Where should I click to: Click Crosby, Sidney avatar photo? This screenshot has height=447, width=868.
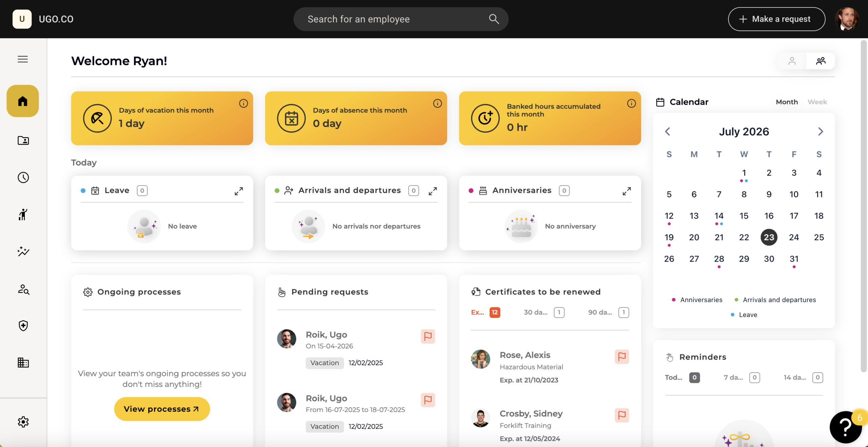click(480, 418)
